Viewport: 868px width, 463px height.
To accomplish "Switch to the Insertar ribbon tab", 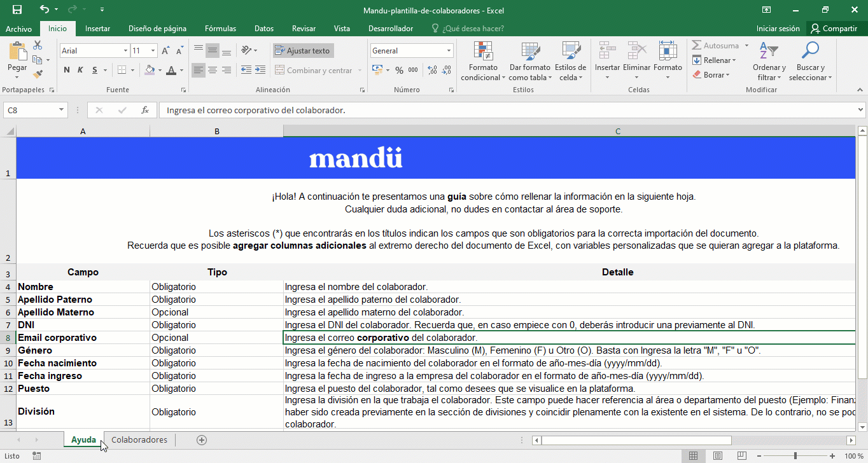I will (x=97, y=29).
